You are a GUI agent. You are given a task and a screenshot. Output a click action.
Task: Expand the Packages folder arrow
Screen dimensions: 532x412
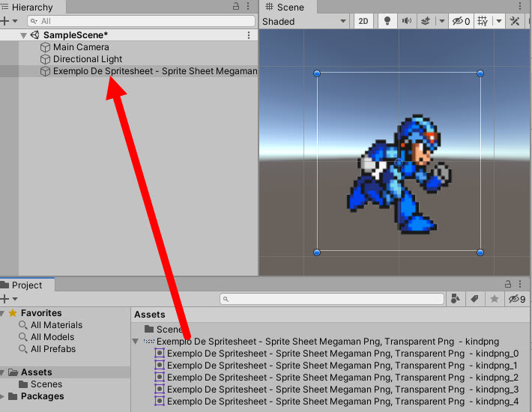(x=2, y=396)
